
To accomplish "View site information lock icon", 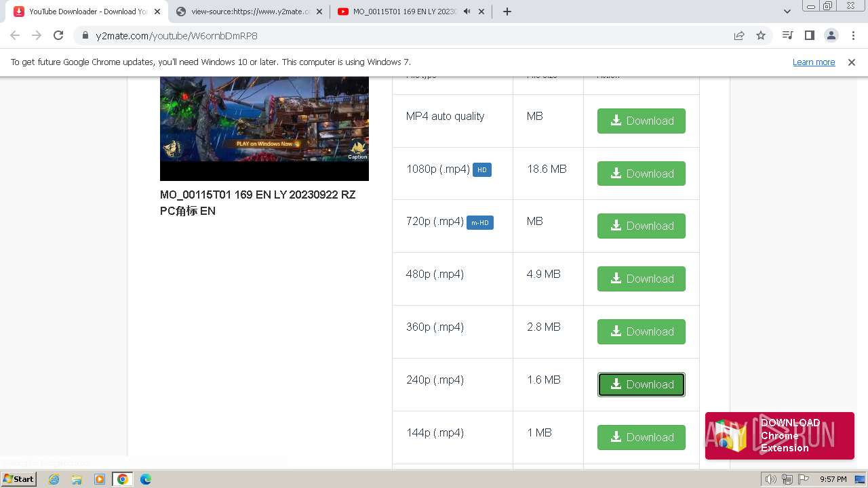I will click(x=85, y=35).
